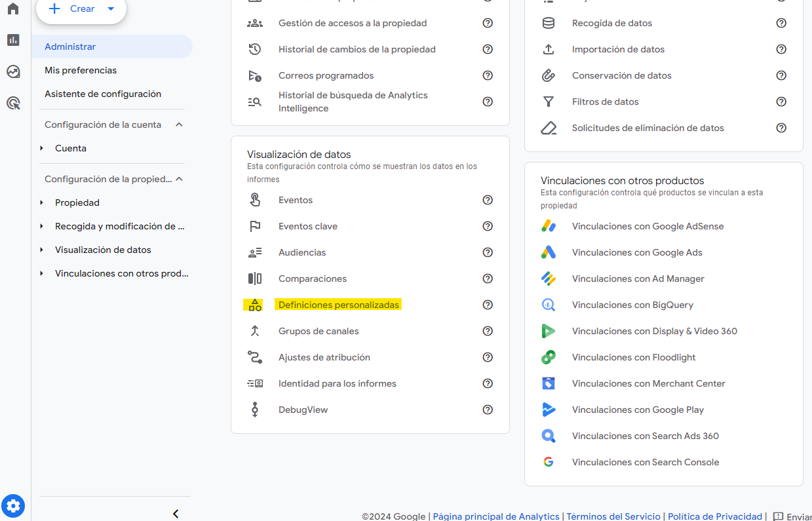
Task: Click the Merchant Center logo icon
Action: pos(549,383)
